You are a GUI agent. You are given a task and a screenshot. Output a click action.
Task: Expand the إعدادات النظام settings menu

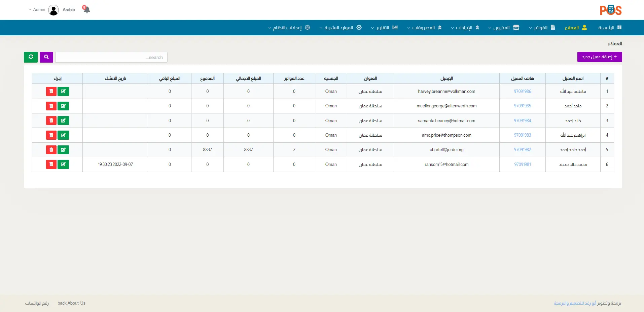click(289, 28)
